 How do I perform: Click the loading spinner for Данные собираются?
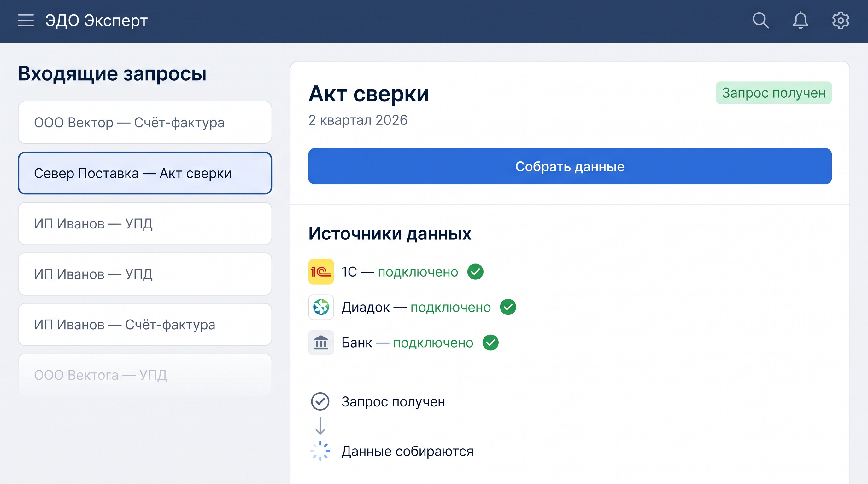(x=320, y=451)
